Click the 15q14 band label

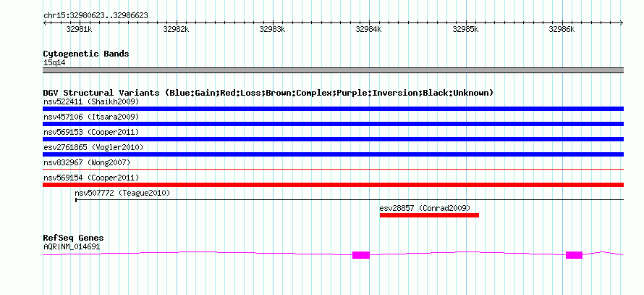click(x=54, y=62)
